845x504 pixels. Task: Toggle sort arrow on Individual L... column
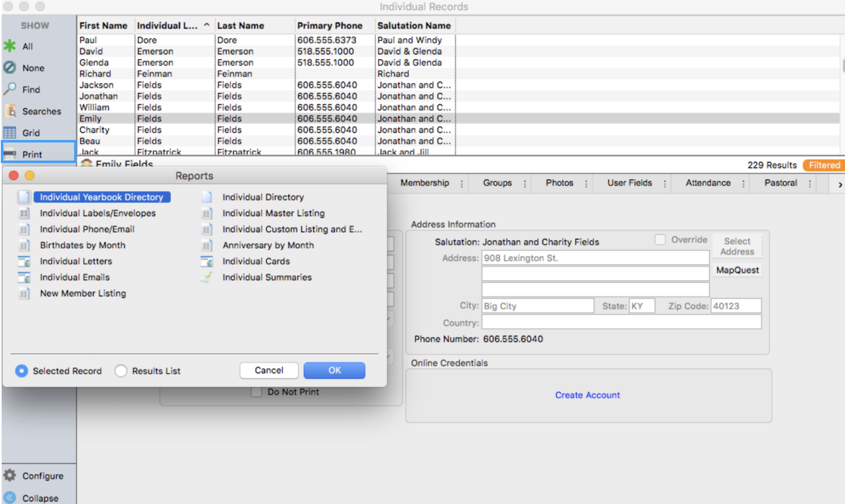207,25
